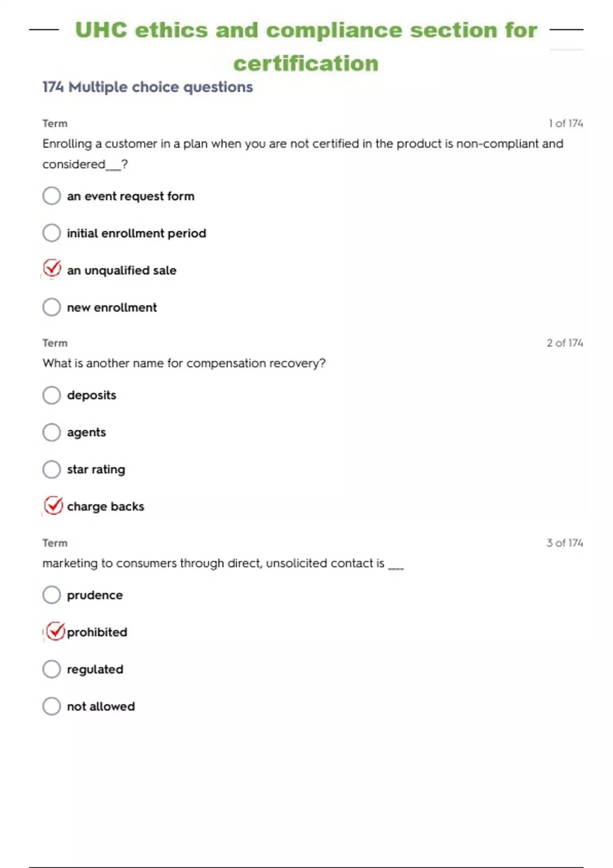This screenshot has width=613, height=868.
Task: Click the '1 of 174' question counter
Action: tap(565, 124)
